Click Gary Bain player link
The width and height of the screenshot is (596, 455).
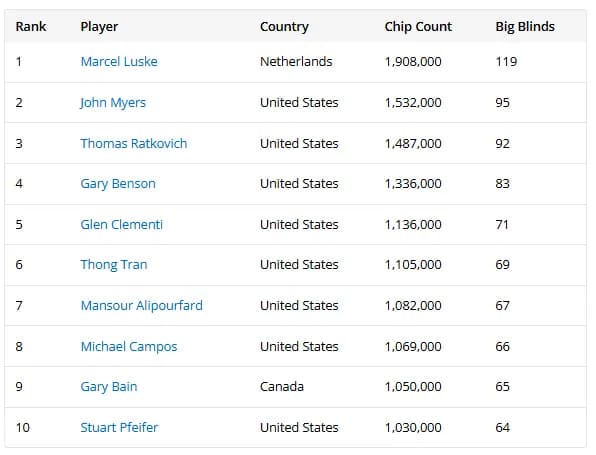point(109,387)
